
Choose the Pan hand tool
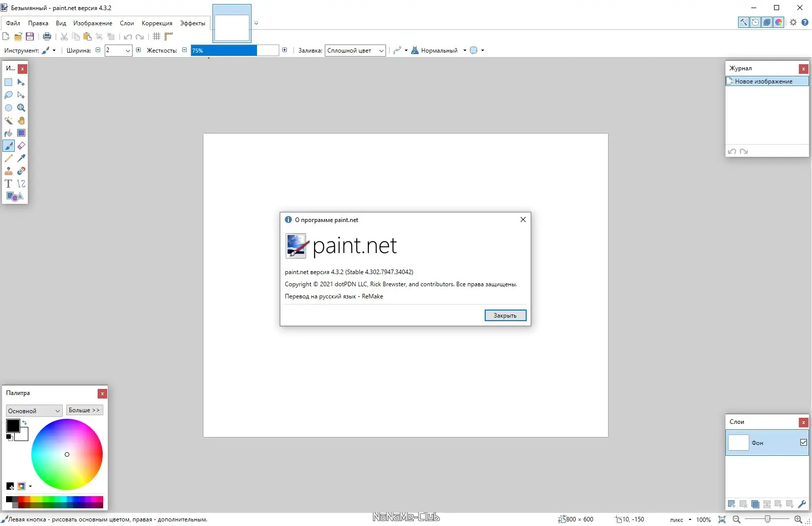click(21, 120)
